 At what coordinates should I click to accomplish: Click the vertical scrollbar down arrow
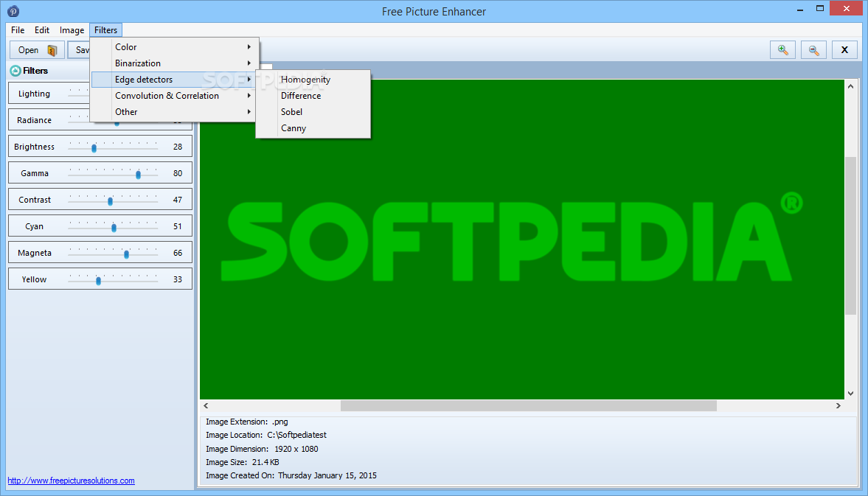point(851,393)
